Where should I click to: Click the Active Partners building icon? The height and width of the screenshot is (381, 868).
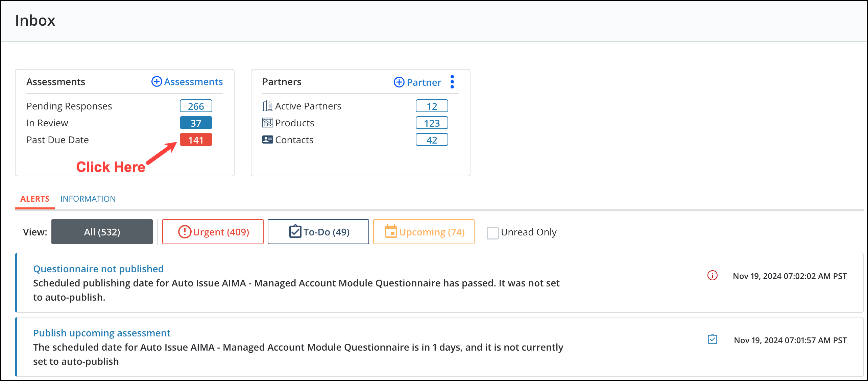pyautogui.click(x=267, y=106)
